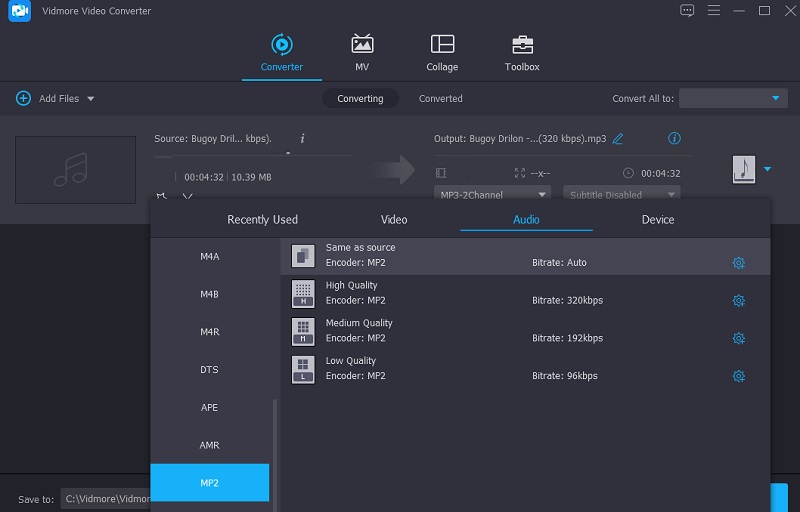Expand the Convert All to dropdown
The width and height of the screenshot is (800, 512).
coord(733,99)
